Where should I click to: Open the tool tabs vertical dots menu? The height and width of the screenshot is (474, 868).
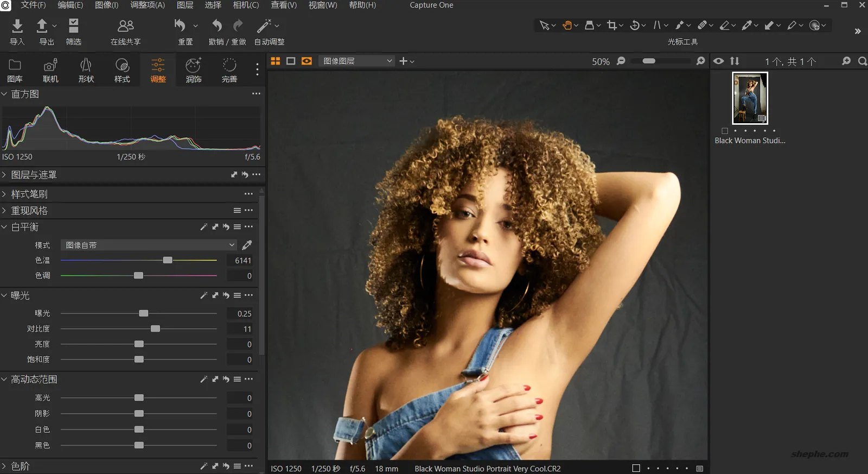pos(257,69)
